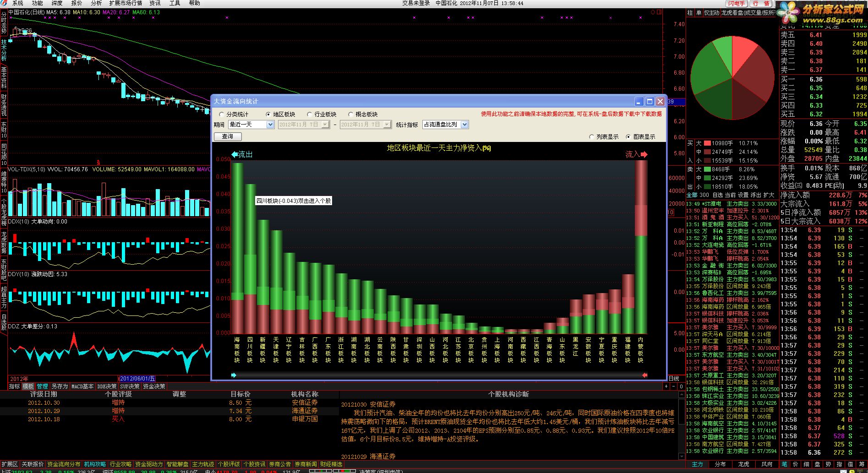This screenshot has height=473, width=868.
Task: Click the 仅主动 toggle above pie chart
Action: (711, 13)
